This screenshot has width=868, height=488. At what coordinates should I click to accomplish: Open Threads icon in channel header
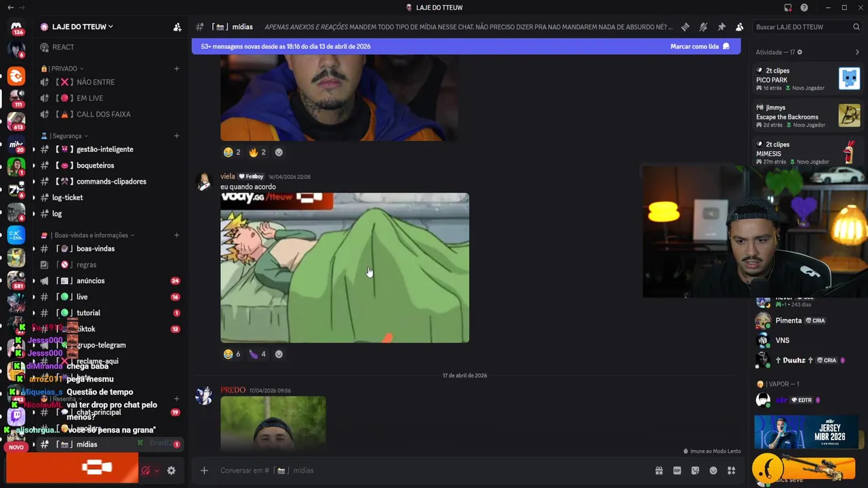[685, 27]
